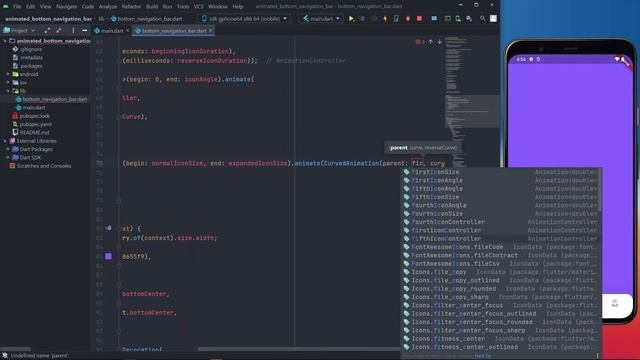The width and height of the screenshot is (640, 360).
Task: Click the green terminal-style toolbar icon
Action: tap(447, 19)
